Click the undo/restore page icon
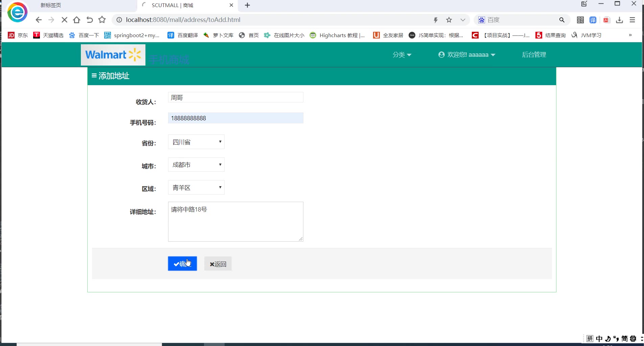Image resolution: width=644 pixels, height=346 pixels. click(89, 20)
